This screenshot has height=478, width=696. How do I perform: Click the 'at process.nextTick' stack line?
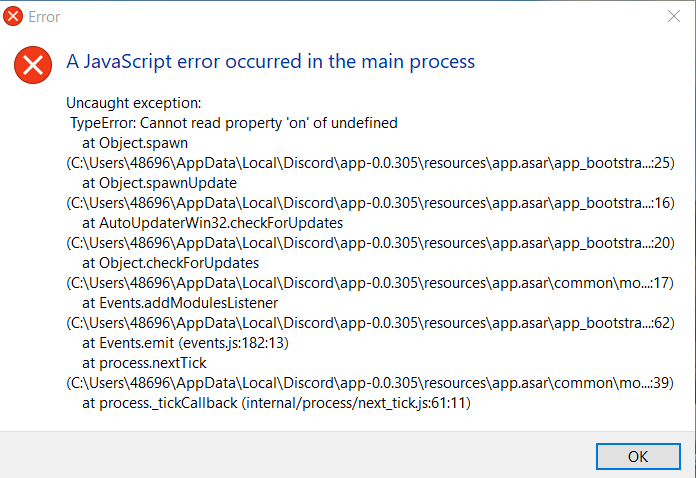pyautogui.click(x=144, y=363)
